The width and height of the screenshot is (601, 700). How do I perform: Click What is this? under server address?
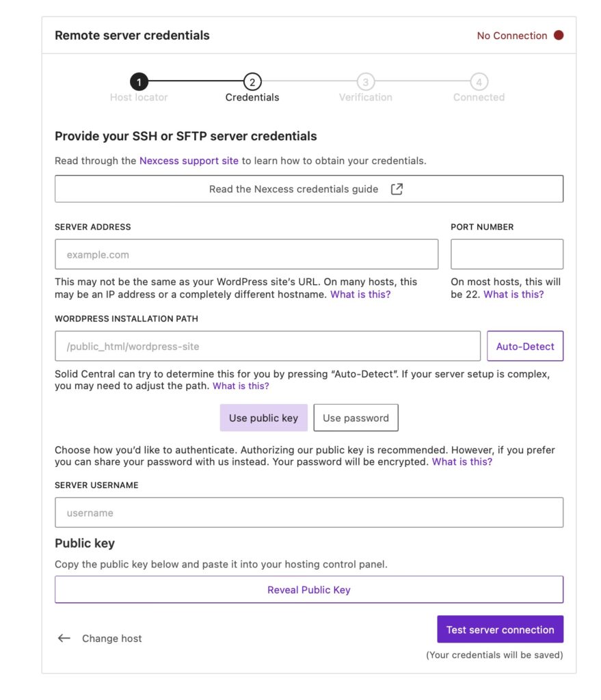click(x=360, y=295)
